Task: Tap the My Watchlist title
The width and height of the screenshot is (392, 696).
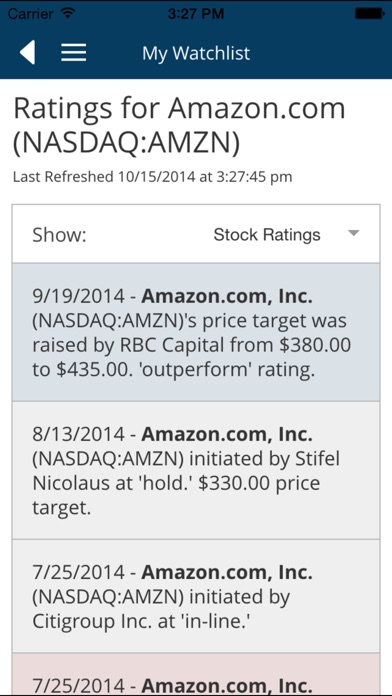Action: coord(196,53)
